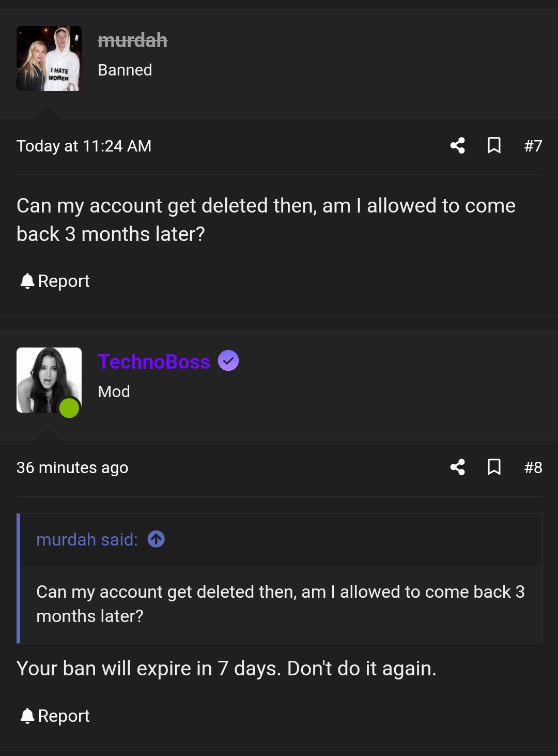Open 'Today at 11:24 AM' timestamp link

click(84, 146)
